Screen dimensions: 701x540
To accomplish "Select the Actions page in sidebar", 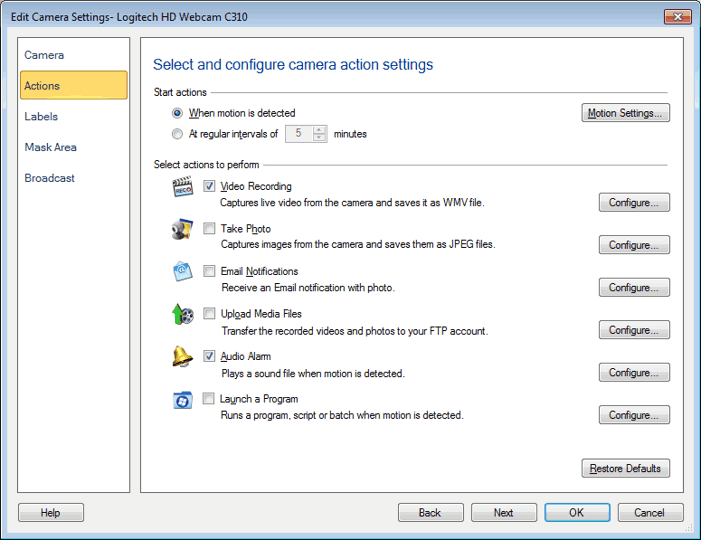I will 74,85.
